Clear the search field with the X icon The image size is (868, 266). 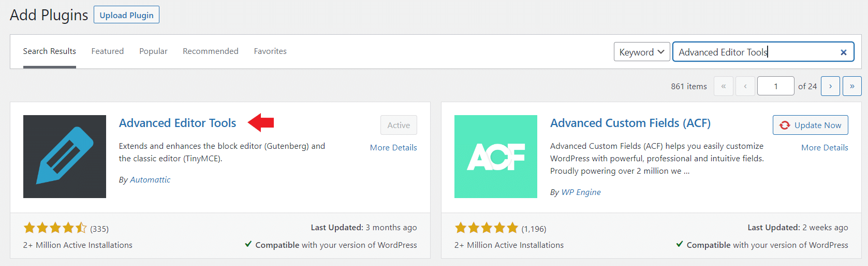coord(844,52)
